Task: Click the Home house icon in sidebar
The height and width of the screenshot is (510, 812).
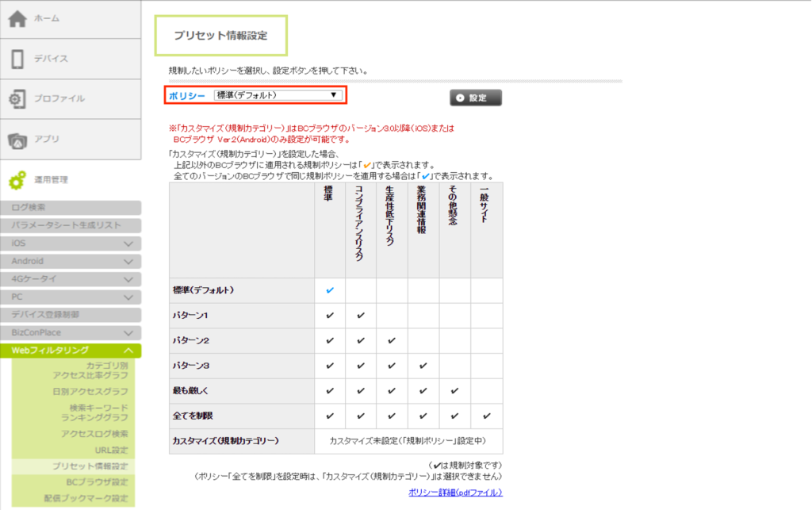Action: pos(17,18)
